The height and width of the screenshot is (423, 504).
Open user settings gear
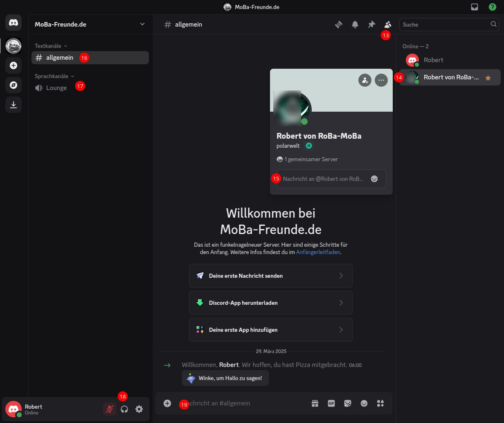coord(139,409)
